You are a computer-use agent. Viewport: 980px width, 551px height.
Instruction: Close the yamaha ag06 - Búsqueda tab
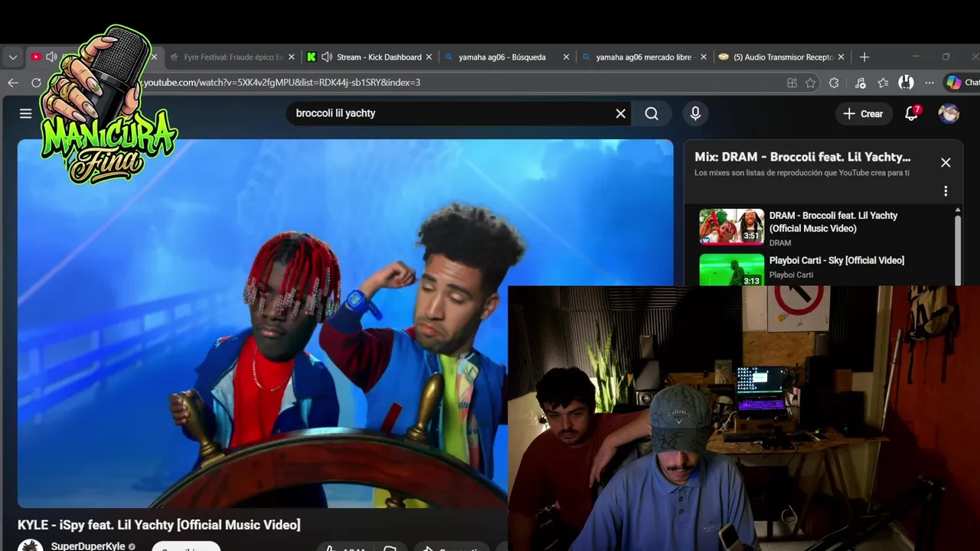(x=567, y=57)
